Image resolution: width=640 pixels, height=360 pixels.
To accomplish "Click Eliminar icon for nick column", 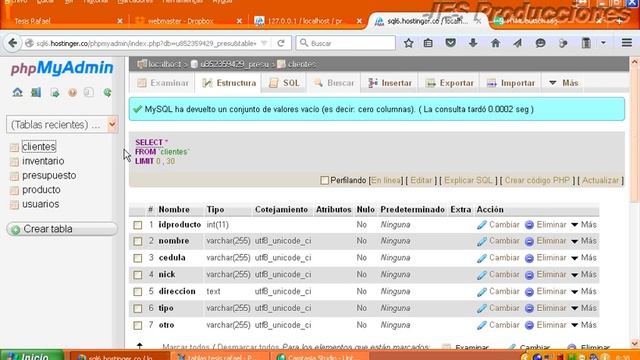I will coord(529,275).
